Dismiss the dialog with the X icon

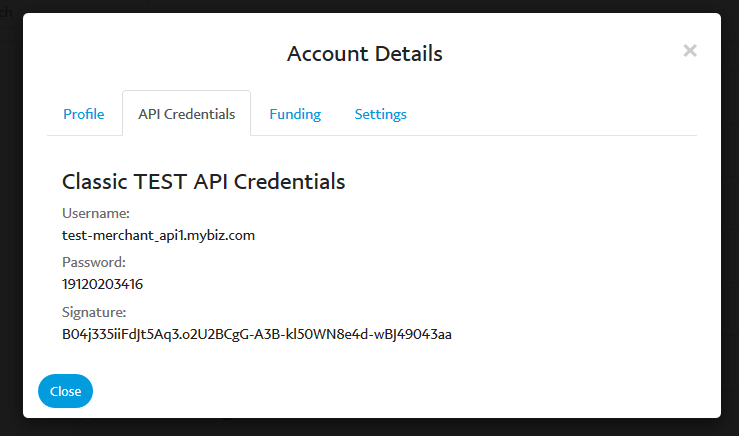[689, 50]
